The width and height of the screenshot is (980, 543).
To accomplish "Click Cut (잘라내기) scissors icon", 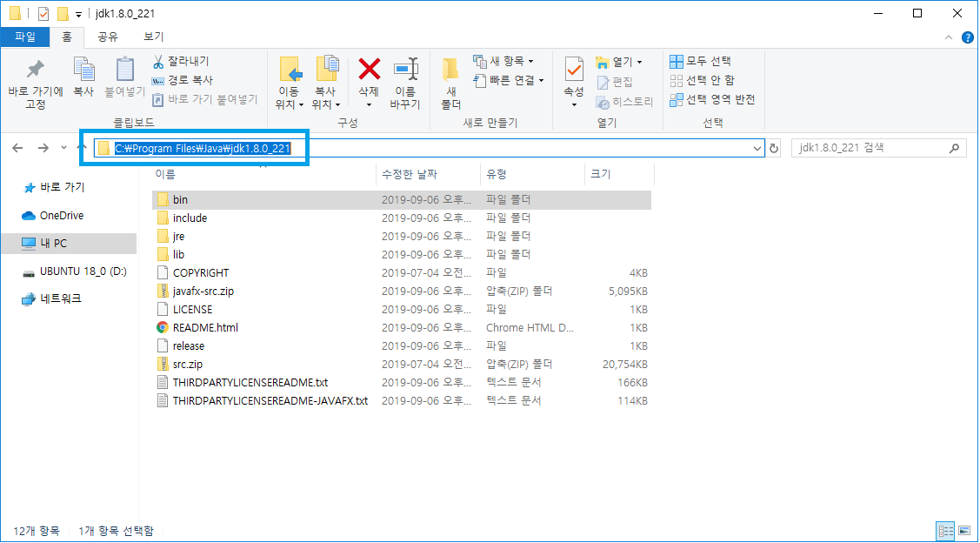I will pyautogui.click(x=158, y=61).
